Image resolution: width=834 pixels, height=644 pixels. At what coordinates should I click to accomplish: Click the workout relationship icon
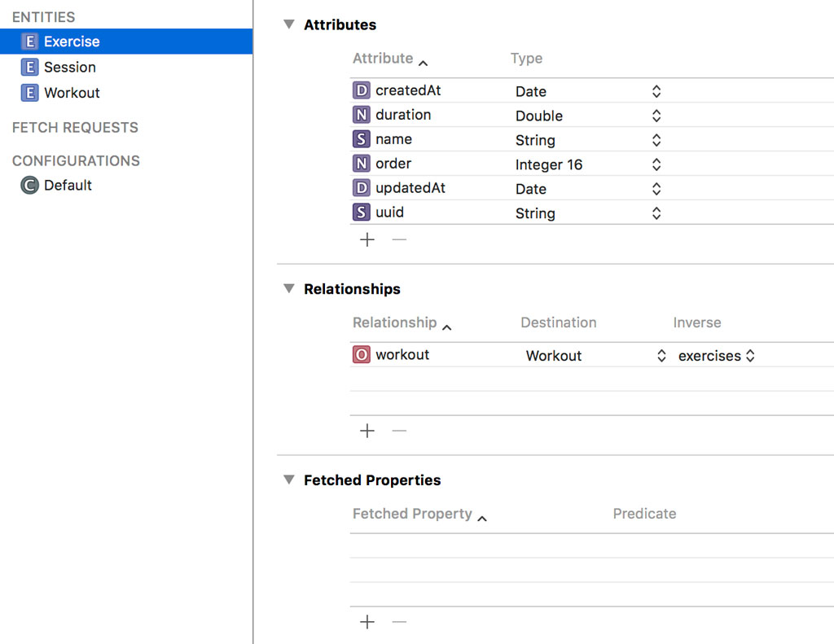point(361,356)
